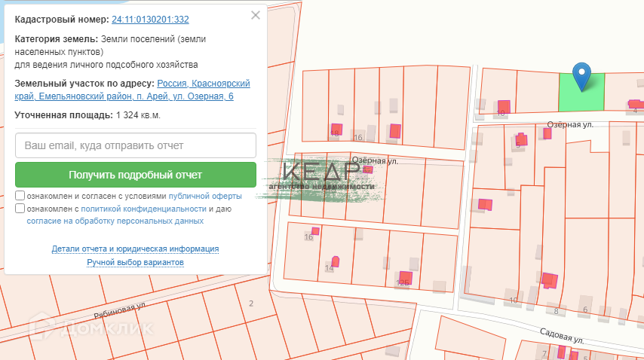Click the 'Рябиновая ул.' street label
This screenshot has width=644, height=360.
119,311
